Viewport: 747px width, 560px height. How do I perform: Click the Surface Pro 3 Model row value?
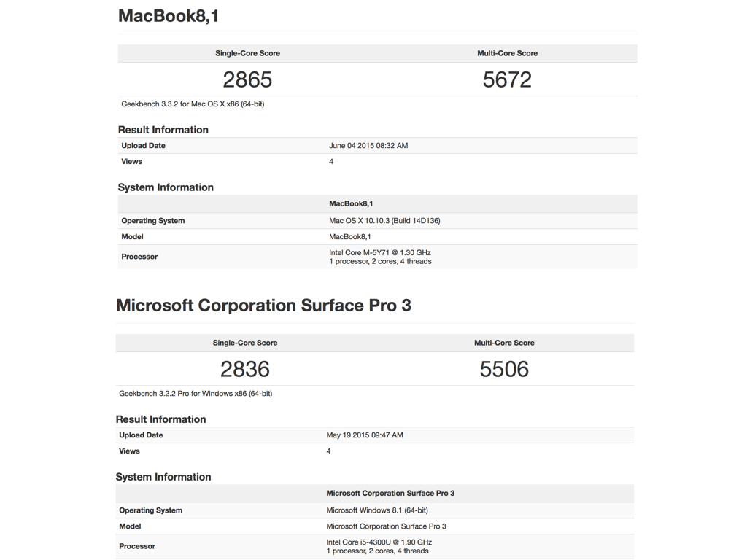coord(386,526)
